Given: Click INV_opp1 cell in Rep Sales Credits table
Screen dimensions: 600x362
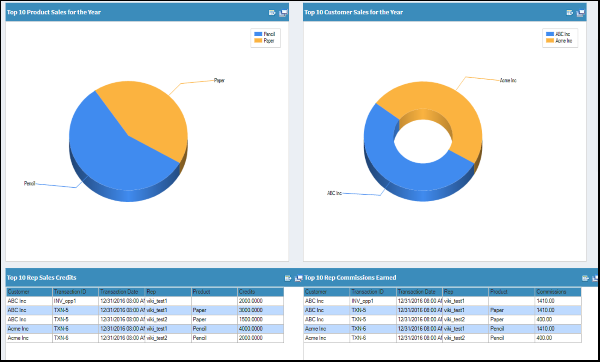Looking at the screenshot, I should 75,301.
